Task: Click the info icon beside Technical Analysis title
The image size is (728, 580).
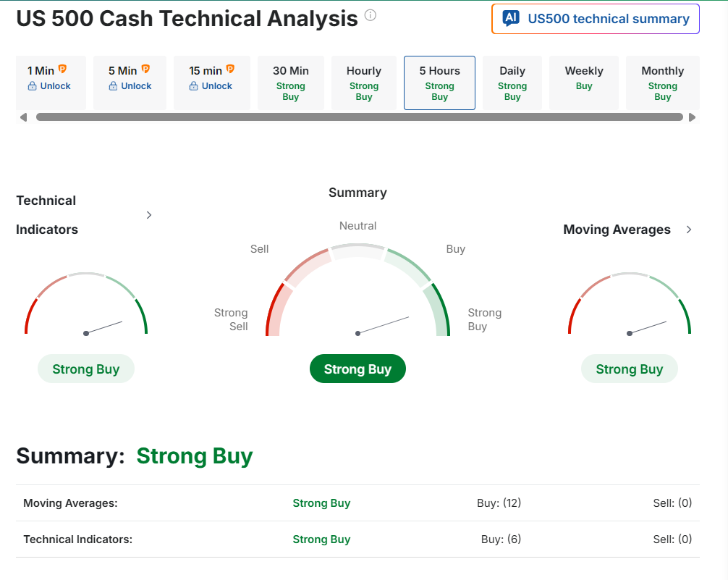Action: click(371, 15)
